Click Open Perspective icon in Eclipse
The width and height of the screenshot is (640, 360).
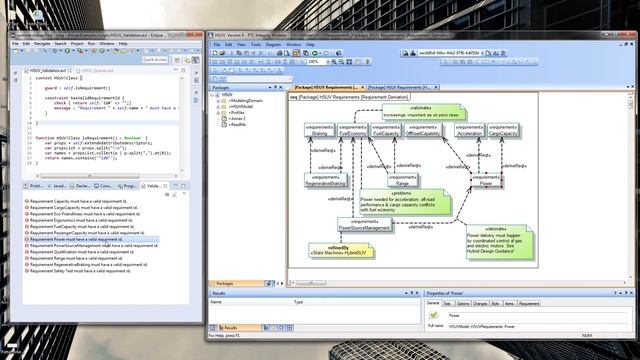point(177,60)
